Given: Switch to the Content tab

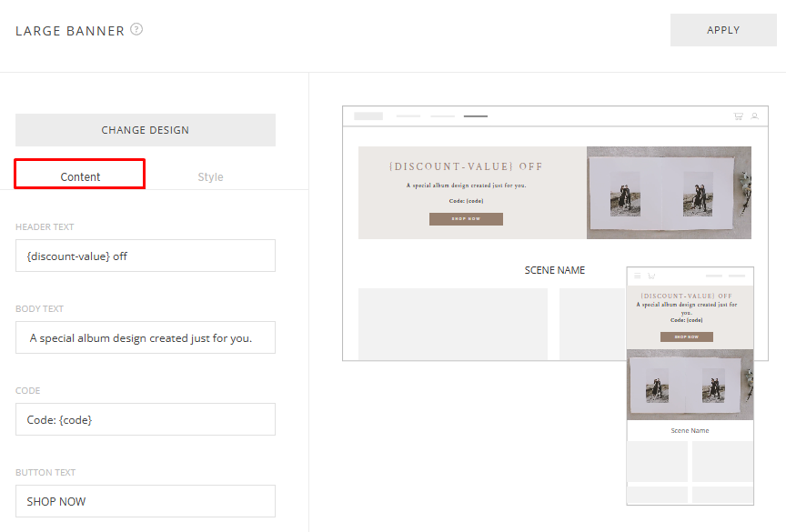Looking at the screenshot, I should tap(80, 176).
